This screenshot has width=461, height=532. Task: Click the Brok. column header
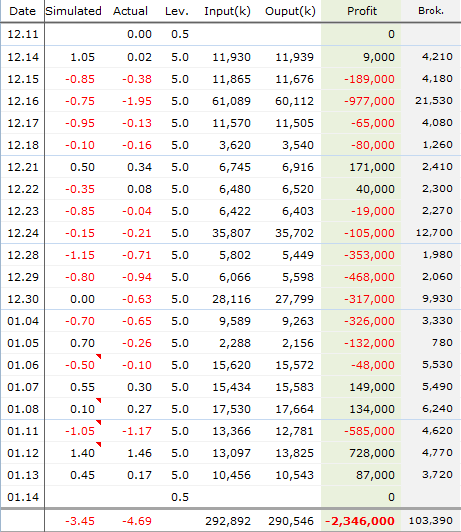[x=431, y=11]
